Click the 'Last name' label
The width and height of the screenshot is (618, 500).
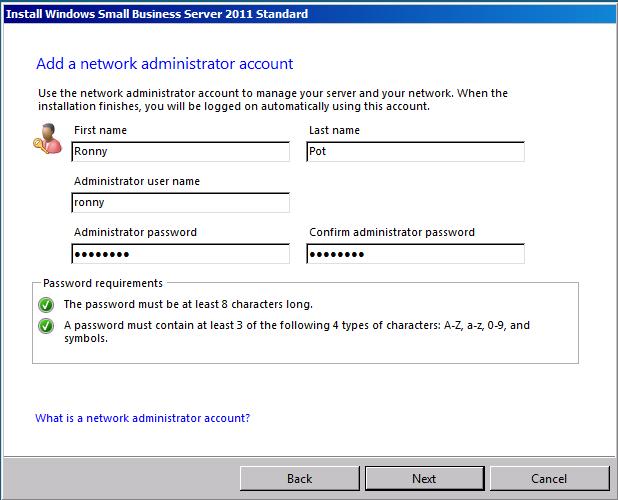(334, 130)
